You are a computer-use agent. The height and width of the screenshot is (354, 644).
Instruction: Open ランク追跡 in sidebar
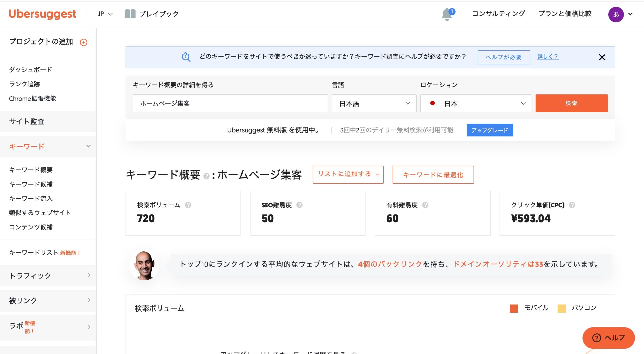(x=25, y=84)
